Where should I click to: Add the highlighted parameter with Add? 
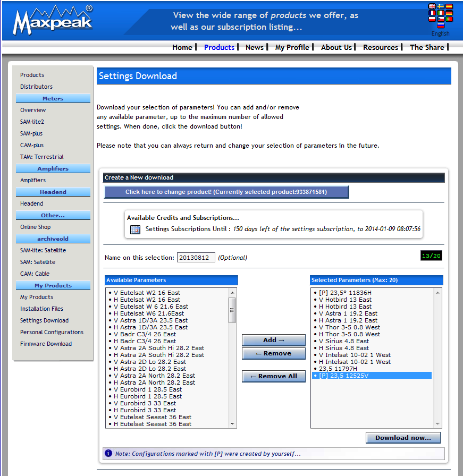pyautogui.click(x=273, y=340)
